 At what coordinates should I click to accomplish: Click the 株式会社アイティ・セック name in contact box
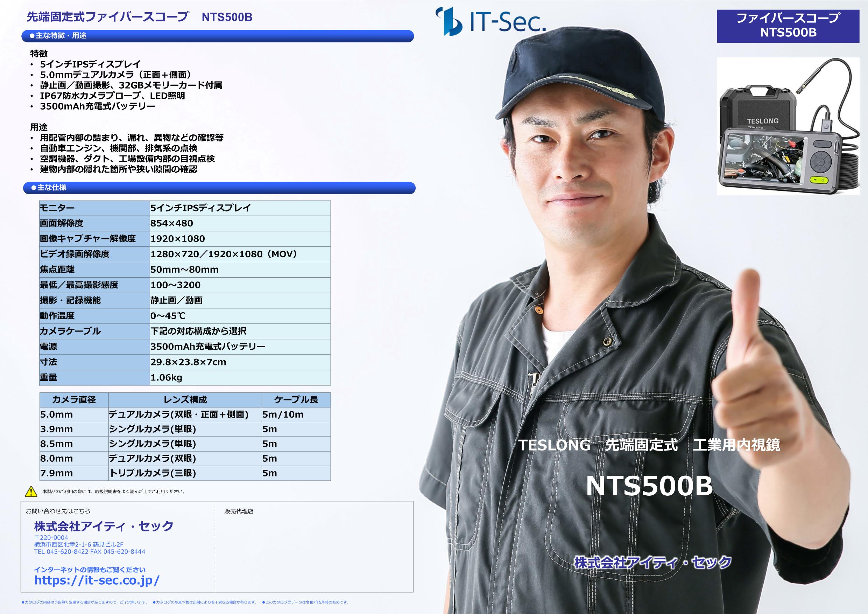[104, 526]
